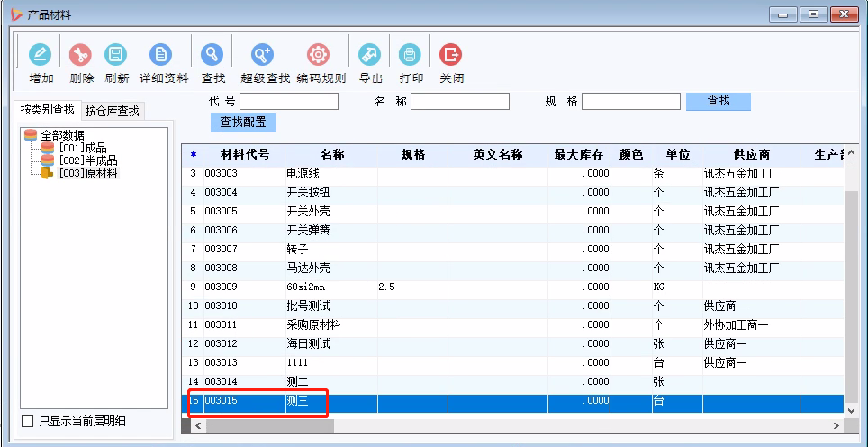Open 详细资料 details icon
868x447 pixels.
coord(160,55)
